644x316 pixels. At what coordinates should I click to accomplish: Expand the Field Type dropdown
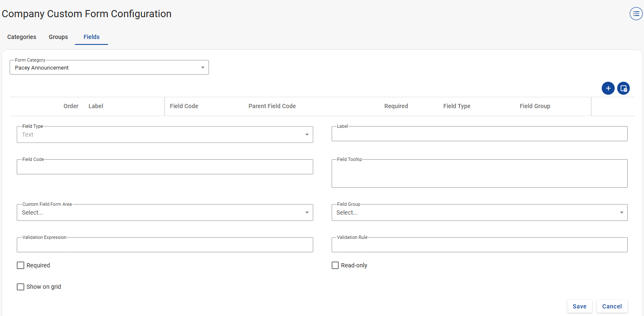click(x=165, y=135)
